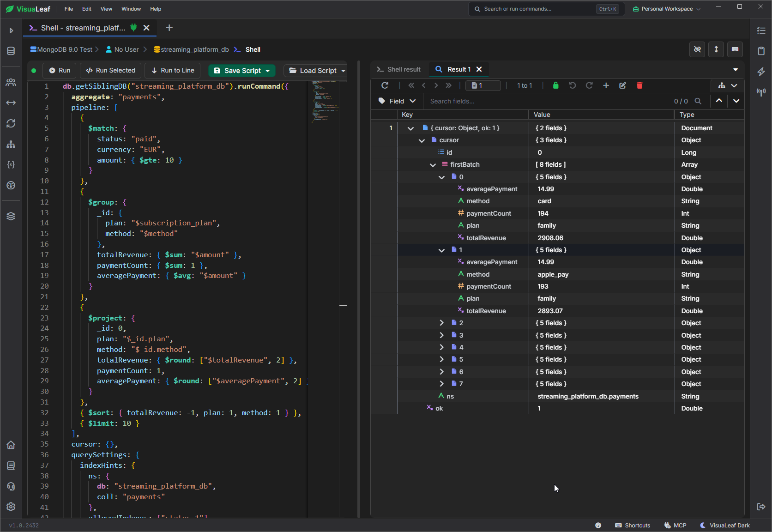Click the sync icon in left sidebar
This screenshot has width=772, height=532.
[11, 123]
